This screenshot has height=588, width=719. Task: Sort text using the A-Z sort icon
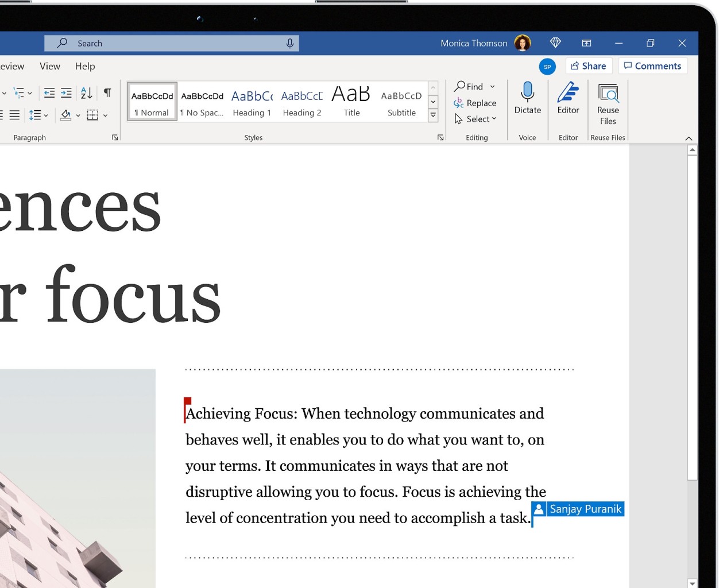[x=85, y=92]
